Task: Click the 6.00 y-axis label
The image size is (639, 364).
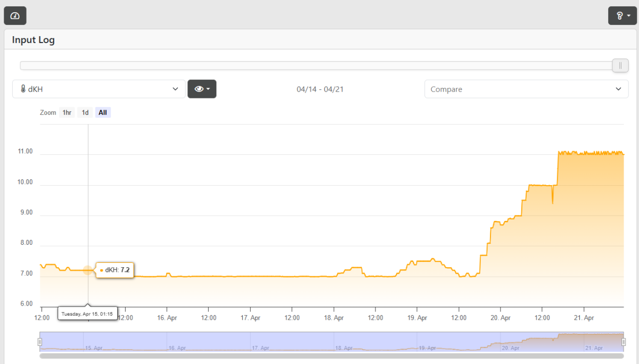Action: 26,304
